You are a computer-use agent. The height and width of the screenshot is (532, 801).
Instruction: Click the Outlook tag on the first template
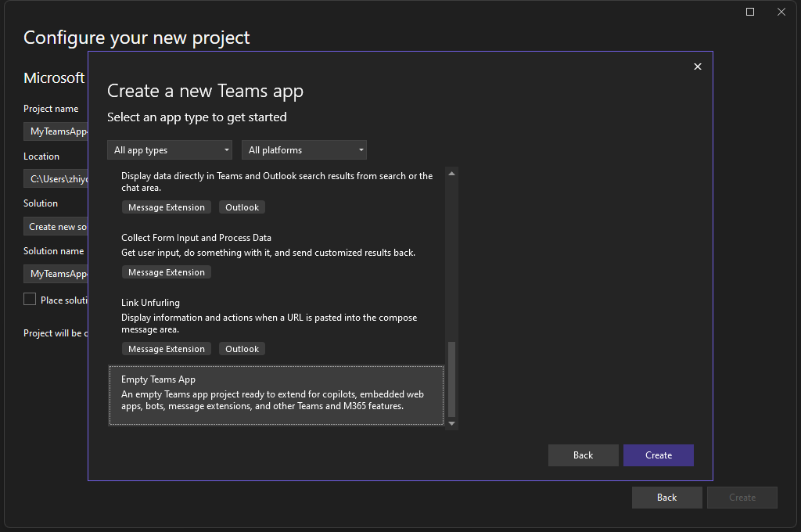tap(242, 207)
